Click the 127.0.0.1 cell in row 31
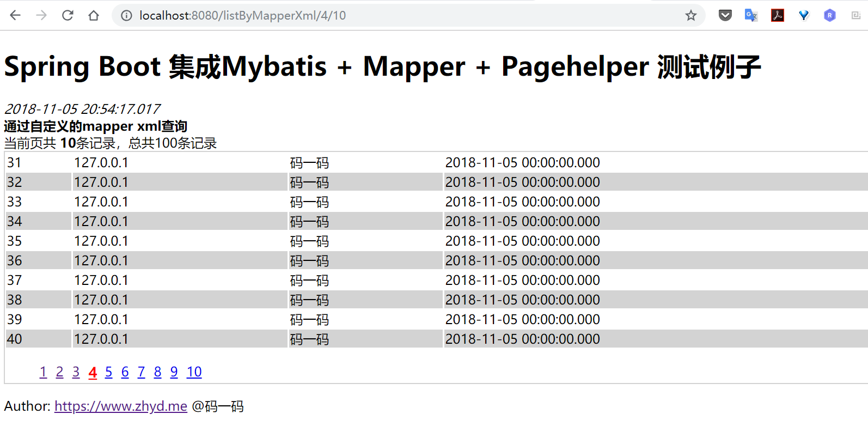 pyautogui.click(x=180, y=162)
